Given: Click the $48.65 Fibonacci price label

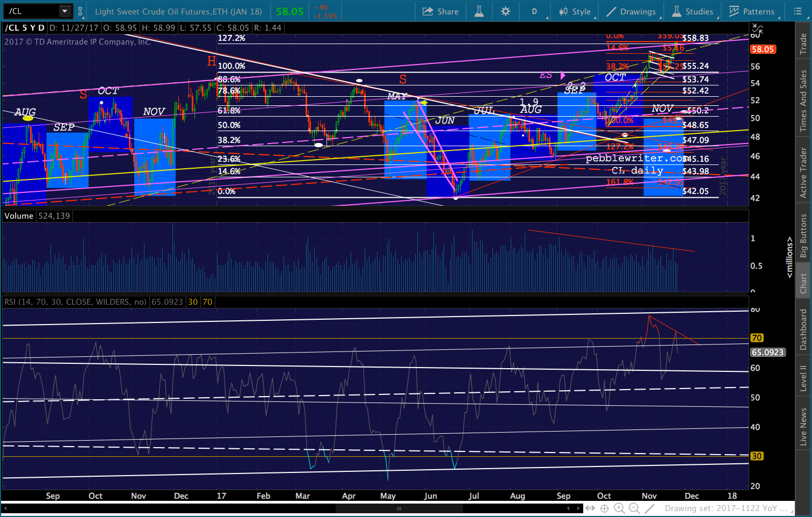Looking at the screenshot, I should point(695,125).
